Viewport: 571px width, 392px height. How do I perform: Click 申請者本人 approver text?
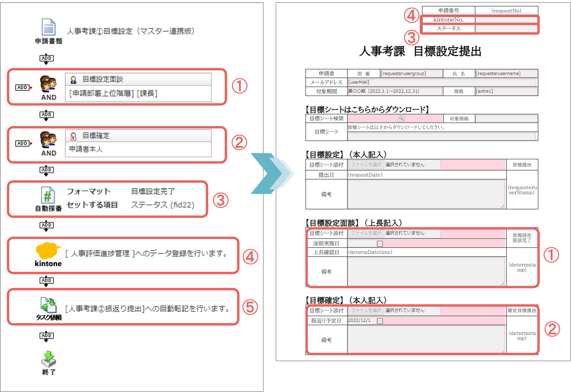[x=86, y=149]
